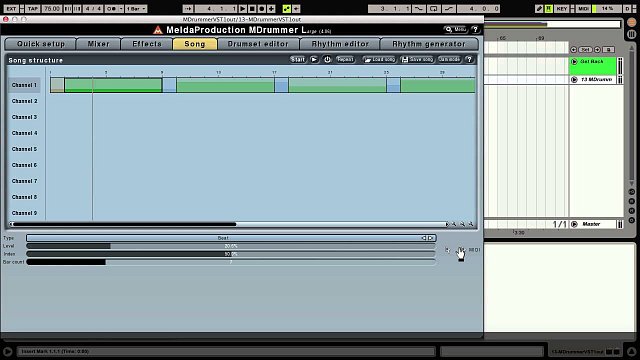
Task: Switch to the Mixer tab
Action: tap(98, 44)
